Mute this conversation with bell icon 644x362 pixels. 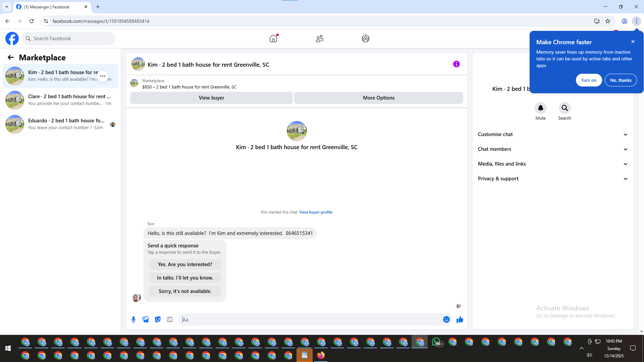540,108
